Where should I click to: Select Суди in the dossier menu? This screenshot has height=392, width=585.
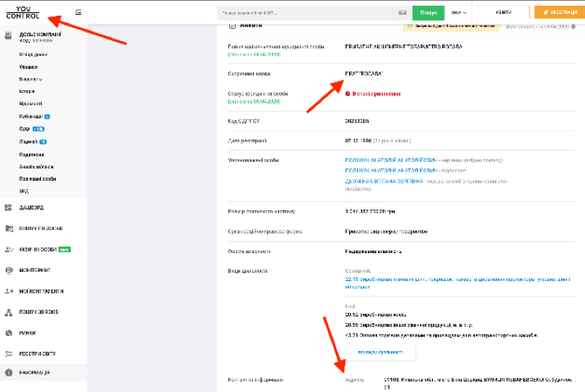coord(25,129)
